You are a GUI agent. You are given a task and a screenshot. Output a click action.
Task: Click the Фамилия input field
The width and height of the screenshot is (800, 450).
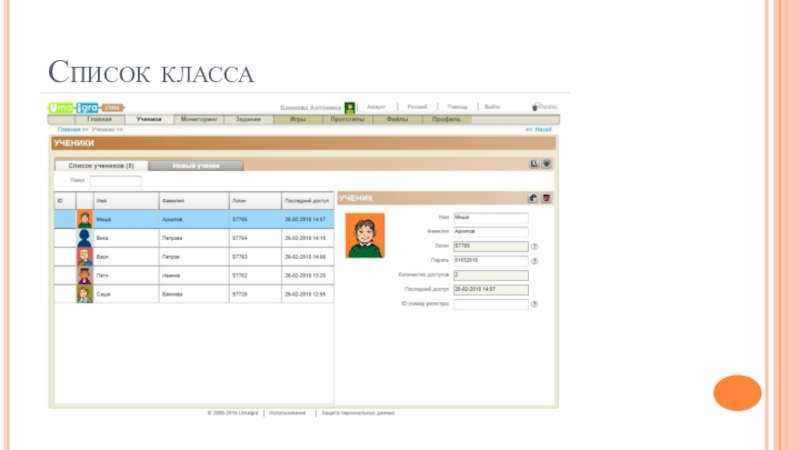click(491, 232)
